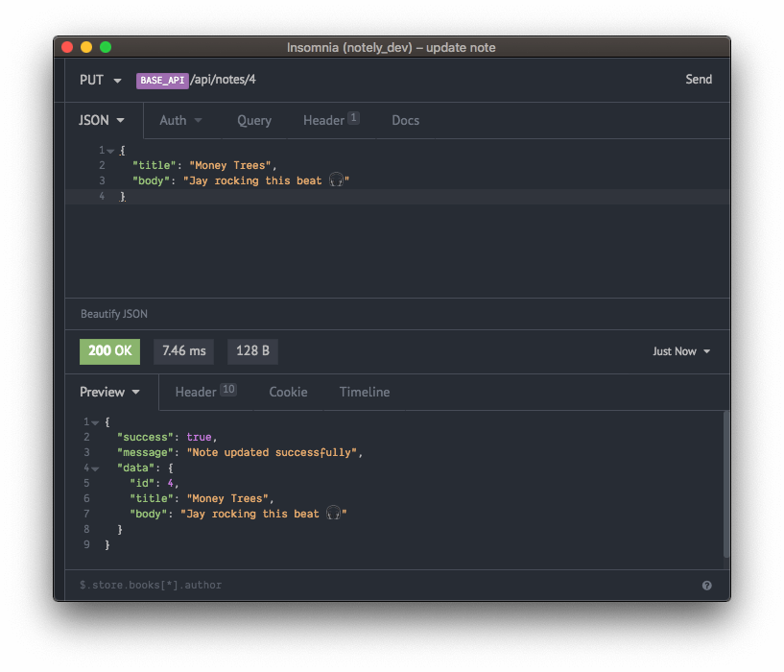Switch to the Docs tab

[405, 120]
